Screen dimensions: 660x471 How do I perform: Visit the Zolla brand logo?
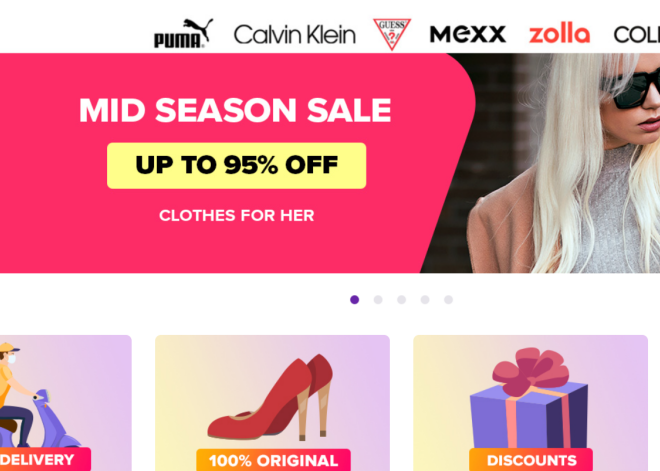[559, 33]
